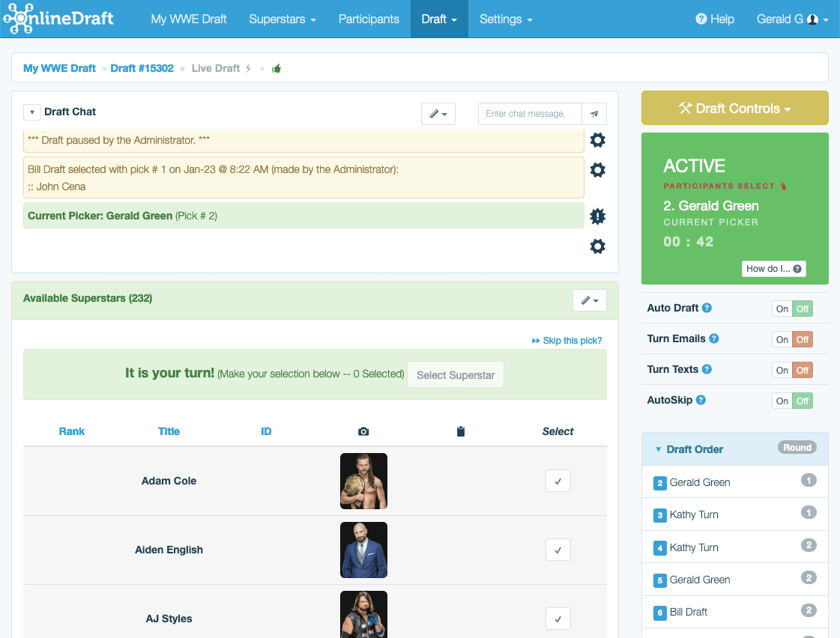This screenshot has width=840, height=638.
Task: Click the gear icon below Current Picker row
Action: (x=597, y=246)
